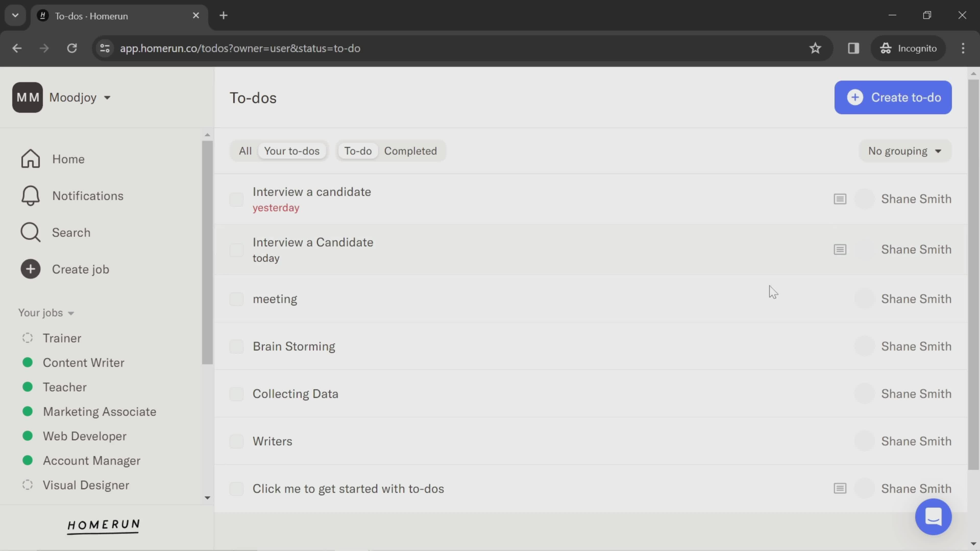Image resolution: width=980 pixels, height=551 pixels.
Task: Click the Trainer draft status icon
Action: coord(27,338)
